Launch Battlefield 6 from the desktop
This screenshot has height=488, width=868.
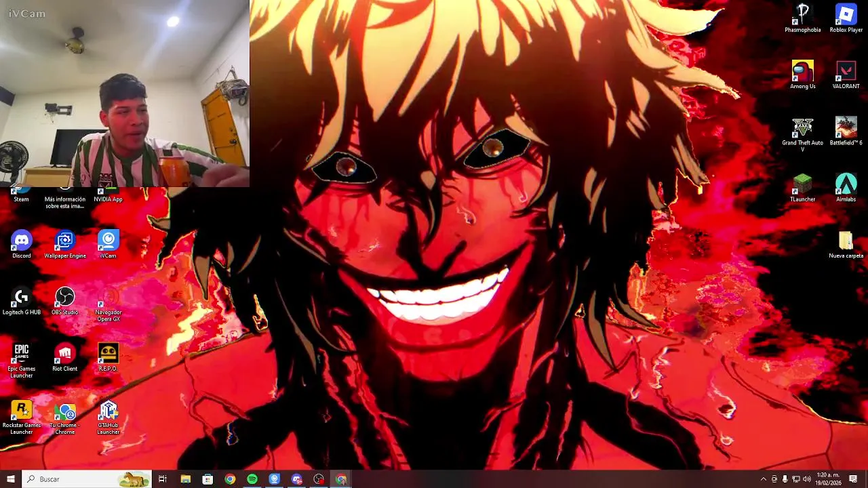pos(846,131)
